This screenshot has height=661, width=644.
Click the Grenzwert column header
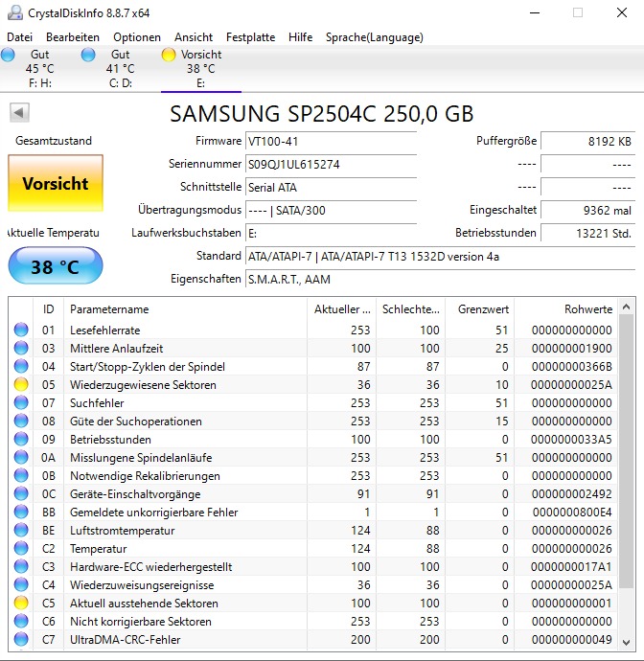[480, 309]
